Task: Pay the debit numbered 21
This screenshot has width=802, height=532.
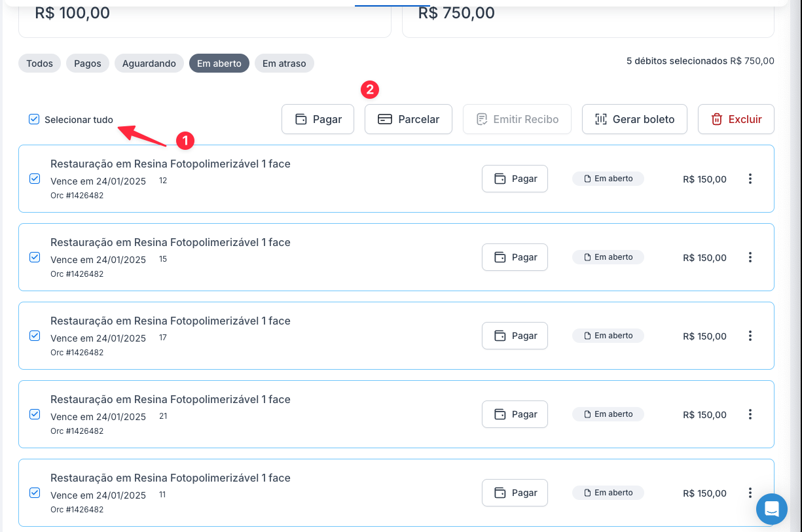Action: [515, 414]
